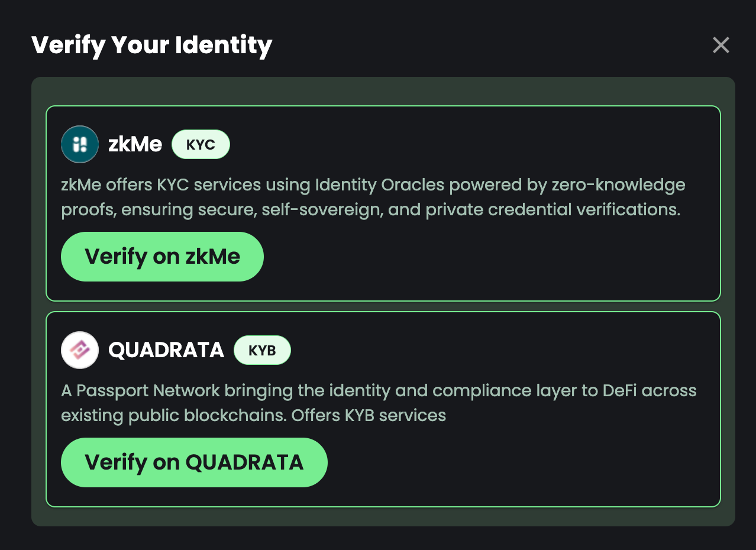Click the words "zero-knowledge" in the zkMe description
This screenshot has height=550, width=756.
tap(618, 185)
